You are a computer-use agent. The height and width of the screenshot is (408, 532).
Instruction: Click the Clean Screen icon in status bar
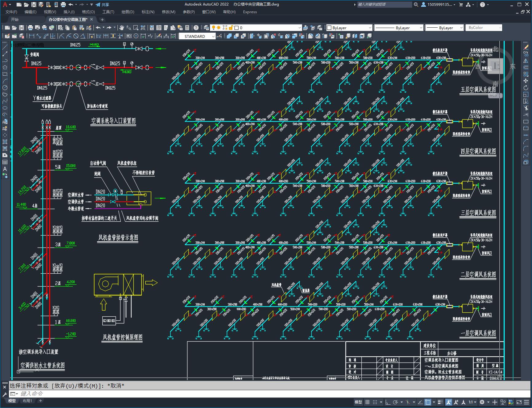coord(519,402)
